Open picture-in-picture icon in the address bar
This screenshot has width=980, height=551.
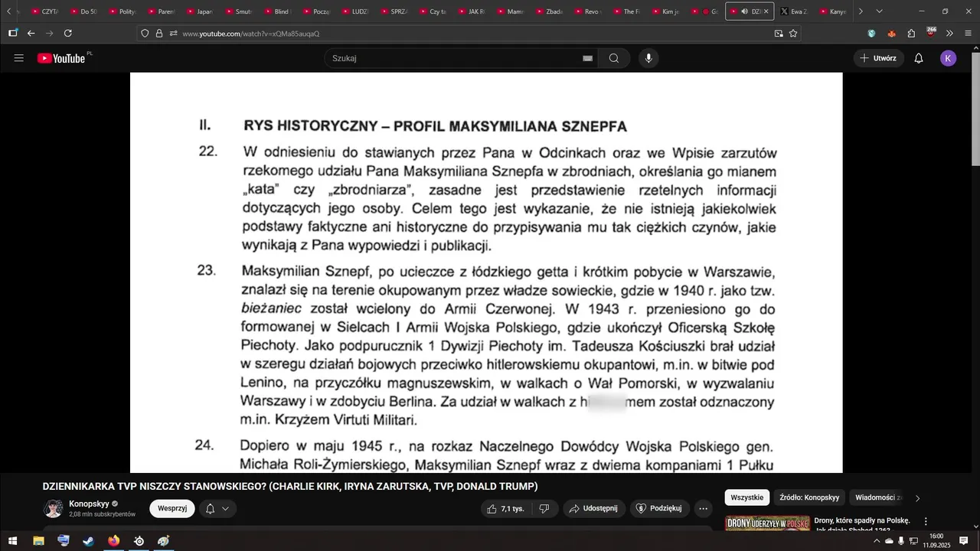pyautogui.click(x=779, y=34)
